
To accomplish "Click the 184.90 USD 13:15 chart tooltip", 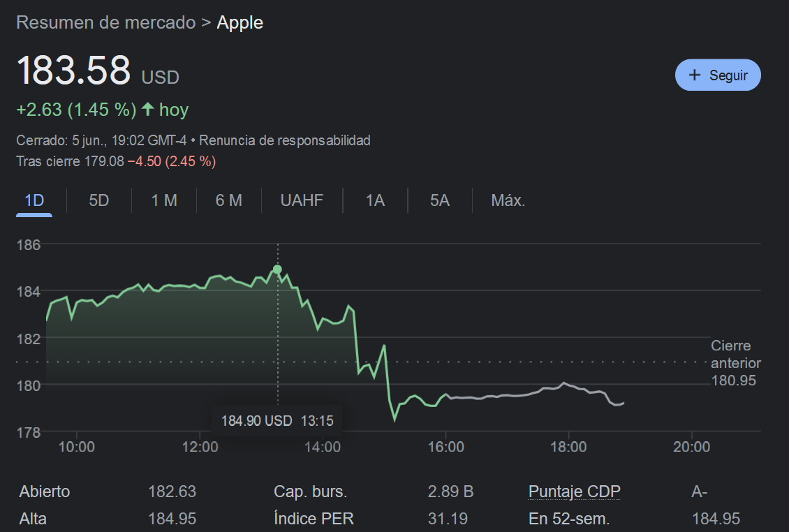I will point(277,421).
